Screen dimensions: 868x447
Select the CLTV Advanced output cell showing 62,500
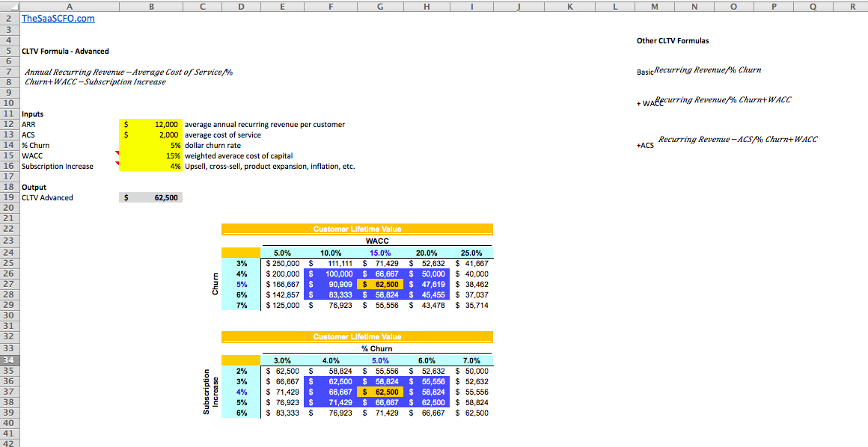pos(150,197)
